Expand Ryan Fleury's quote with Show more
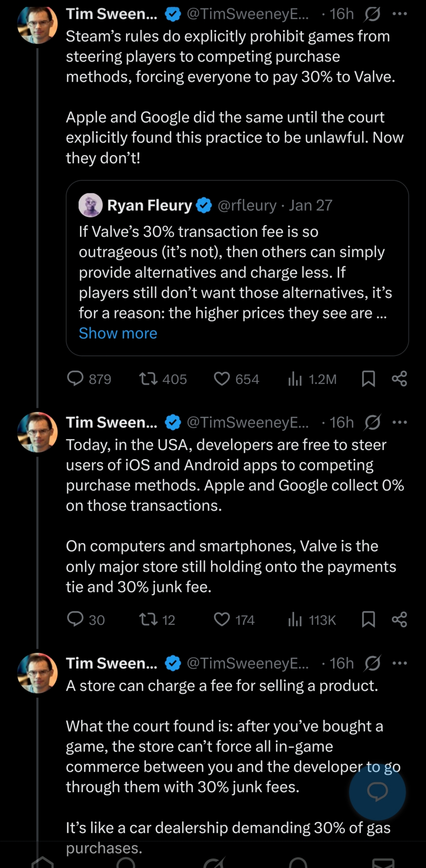The height and width of the screenshot is (868, 426). 118,333
